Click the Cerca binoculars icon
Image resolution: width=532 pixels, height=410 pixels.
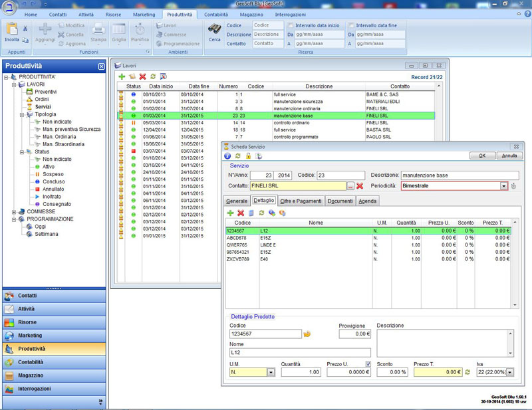pyautogui.click(x=215, y=29)
